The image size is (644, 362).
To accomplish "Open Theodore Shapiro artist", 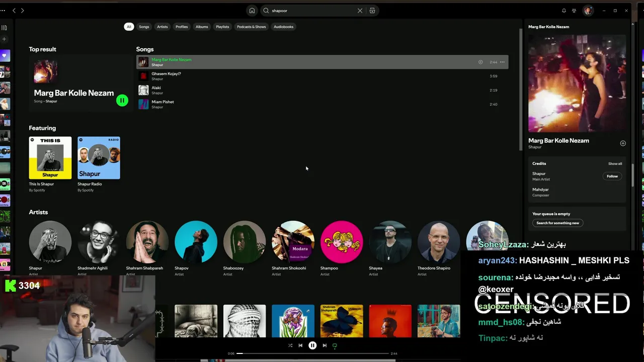I will click(x=439, y=242).
